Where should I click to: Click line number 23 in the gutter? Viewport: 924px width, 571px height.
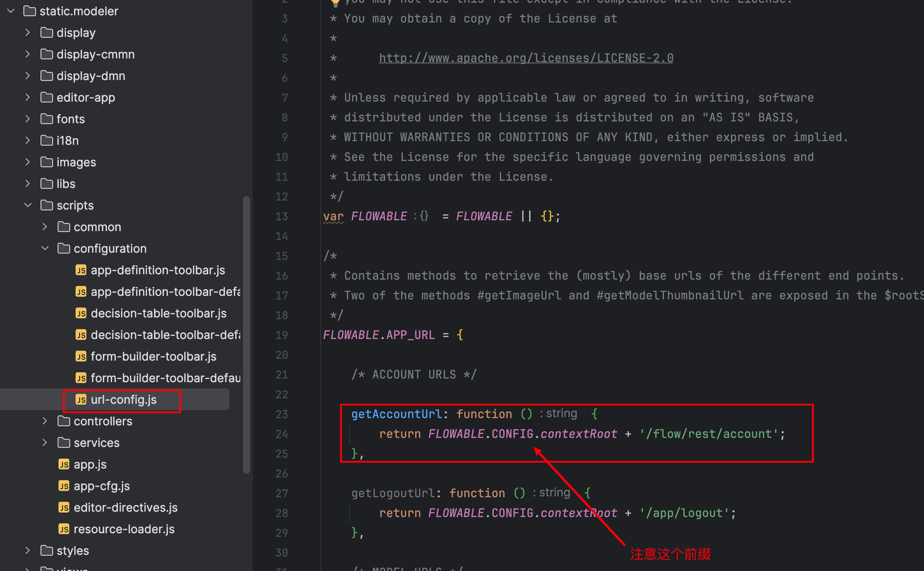[x=282, y=414]
